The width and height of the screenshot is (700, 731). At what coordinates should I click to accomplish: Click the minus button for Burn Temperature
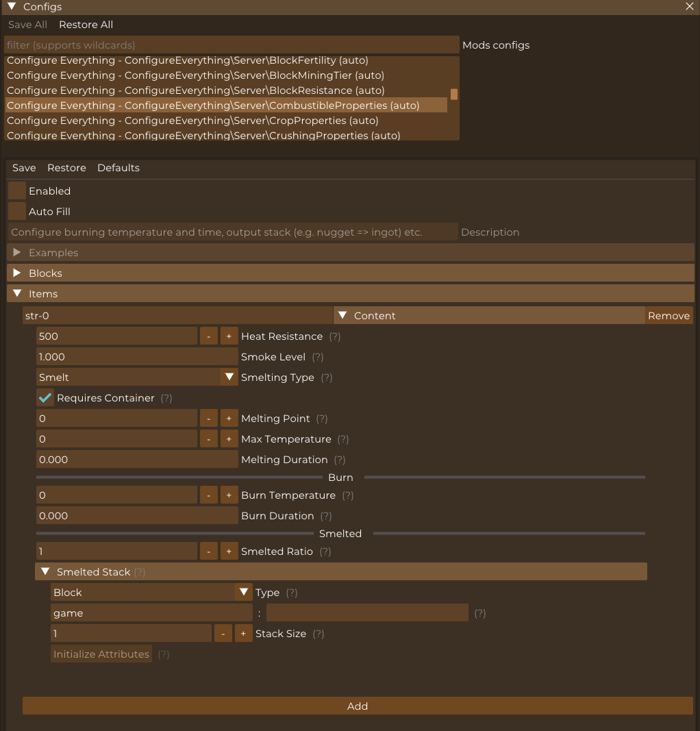209,495
